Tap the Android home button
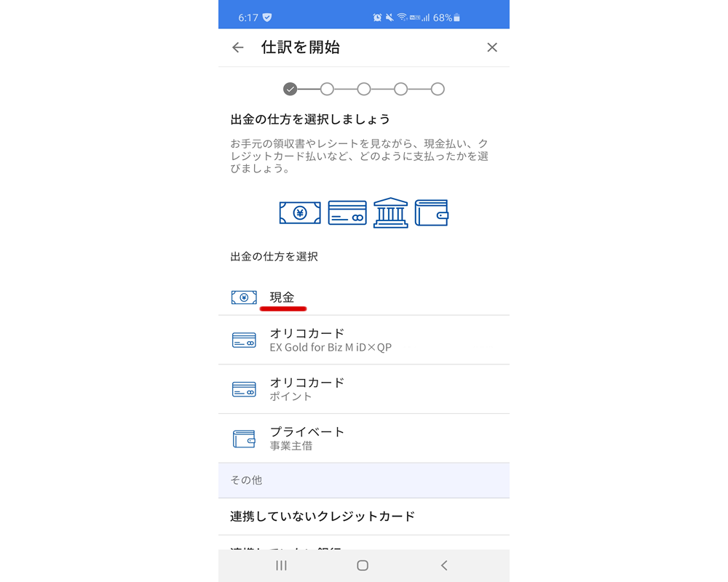 click(363, 565)
